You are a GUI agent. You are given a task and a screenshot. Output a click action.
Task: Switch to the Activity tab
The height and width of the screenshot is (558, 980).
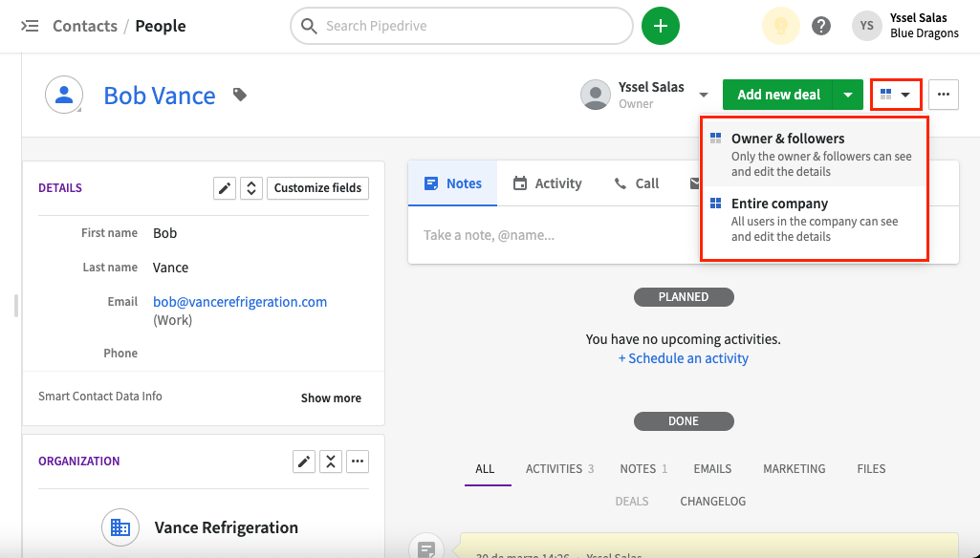click(557, 182)
